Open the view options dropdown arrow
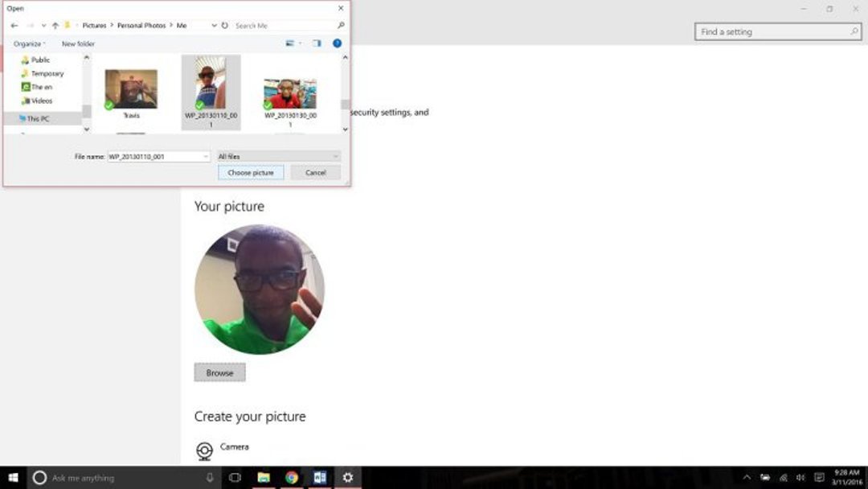Viewport: 868px width, 489px height. click(x=301, y=43)
